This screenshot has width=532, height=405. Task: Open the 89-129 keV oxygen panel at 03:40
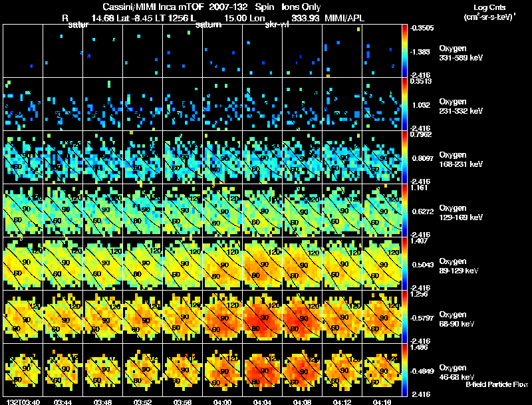tap(23, 263)
